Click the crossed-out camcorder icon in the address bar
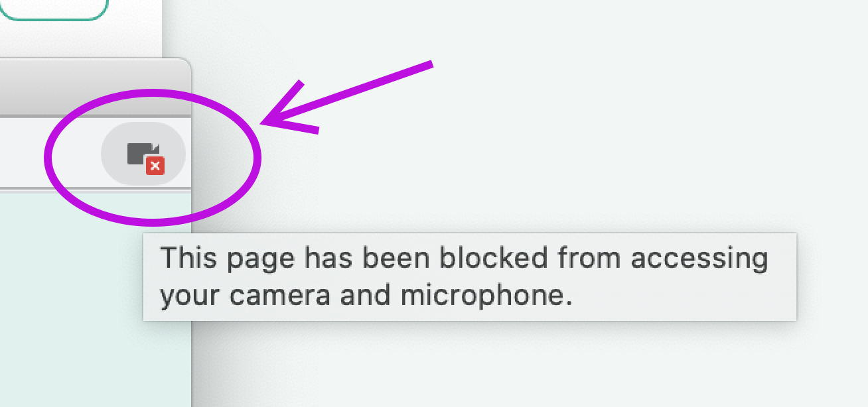This screenshot has width=868, height=407. pos(143,154)
